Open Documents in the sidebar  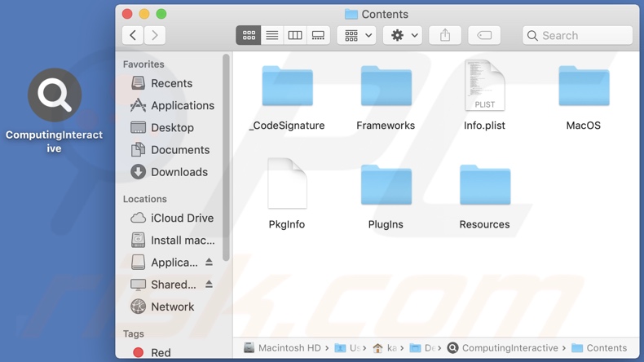point(172,150)
